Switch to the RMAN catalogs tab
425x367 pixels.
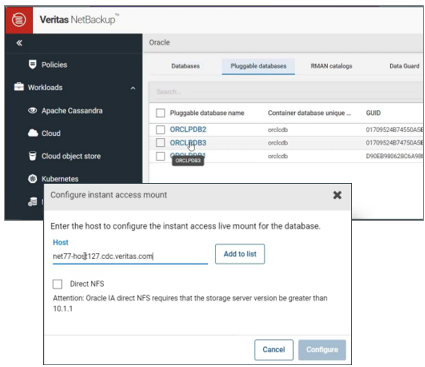click(331, 66)
